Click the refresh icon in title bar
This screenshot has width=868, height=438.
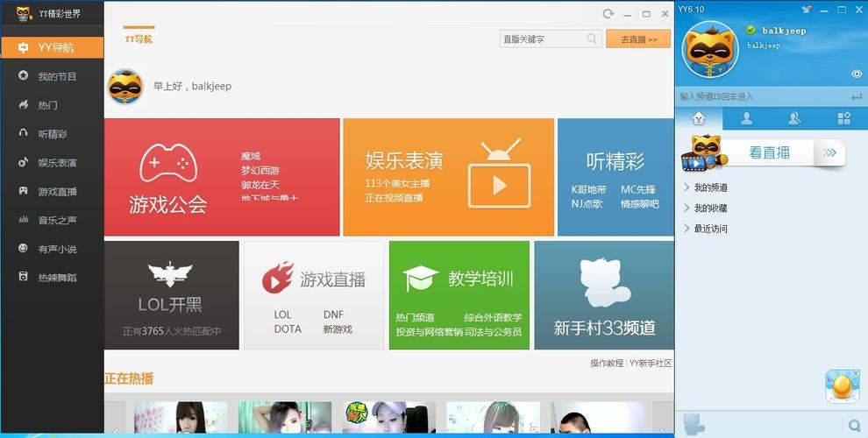point(608,14)
